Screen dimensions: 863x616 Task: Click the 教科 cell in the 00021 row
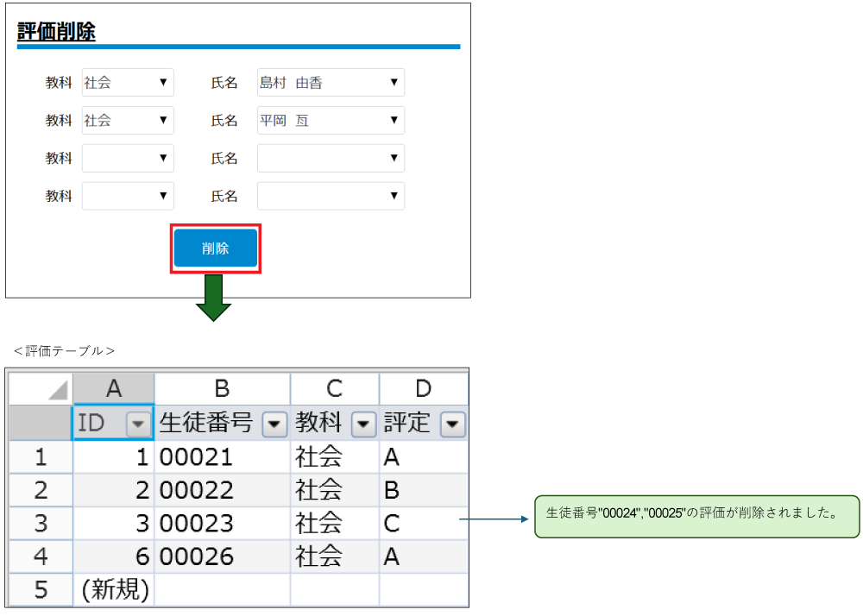click(x=335, y=457)
